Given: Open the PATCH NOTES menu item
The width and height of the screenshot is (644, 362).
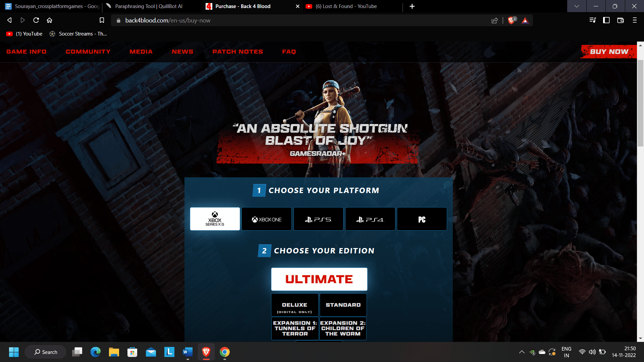Looking at the screenshot, I should 238,52.
